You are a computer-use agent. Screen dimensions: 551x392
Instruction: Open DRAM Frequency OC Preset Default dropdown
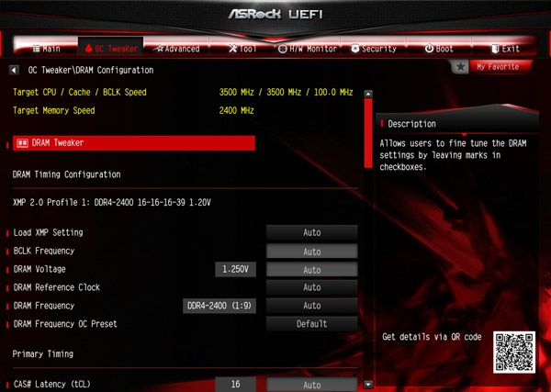pyautogui.click(x=311, y=324)
